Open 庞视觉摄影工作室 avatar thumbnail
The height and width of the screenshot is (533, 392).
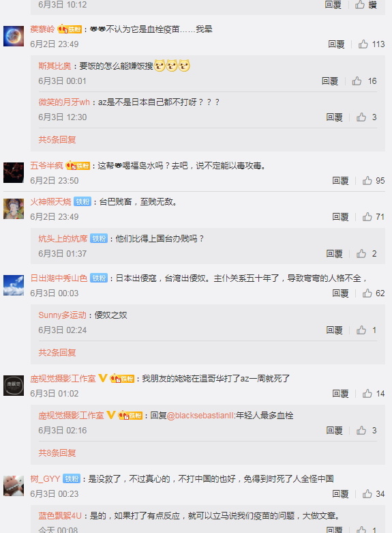(x=14, y=386)
